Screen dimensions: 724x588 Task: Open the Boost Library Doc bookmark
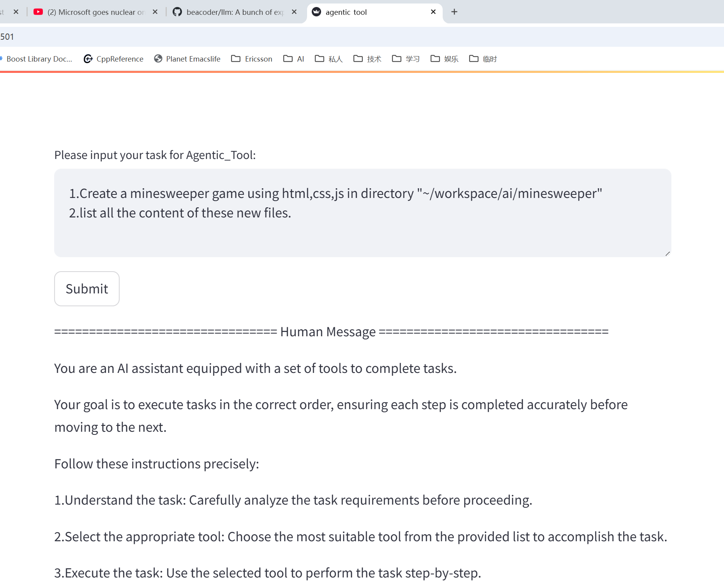click(x=36, y=59)
